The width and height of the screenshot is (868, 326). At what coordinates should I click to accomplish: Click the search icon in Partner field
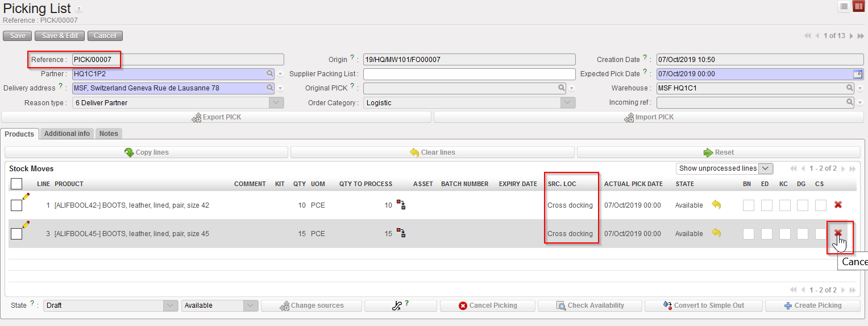[269, 74]
